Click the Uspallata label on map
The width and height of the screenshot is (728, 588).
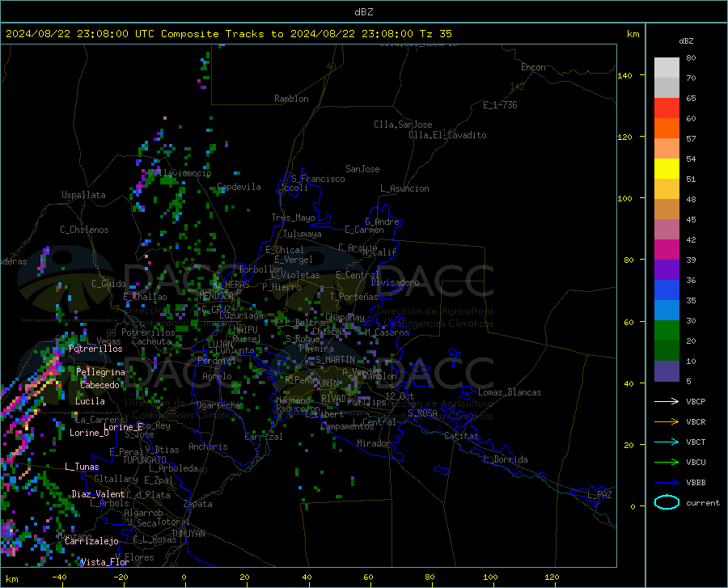pos(83,195)
